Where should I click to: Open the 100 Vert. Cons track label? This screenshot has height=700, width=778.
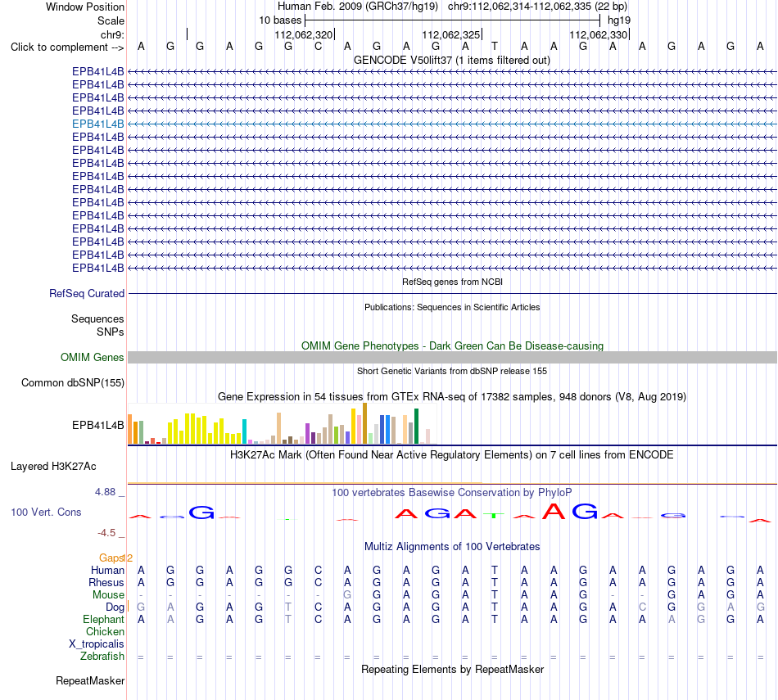[46, 512]
